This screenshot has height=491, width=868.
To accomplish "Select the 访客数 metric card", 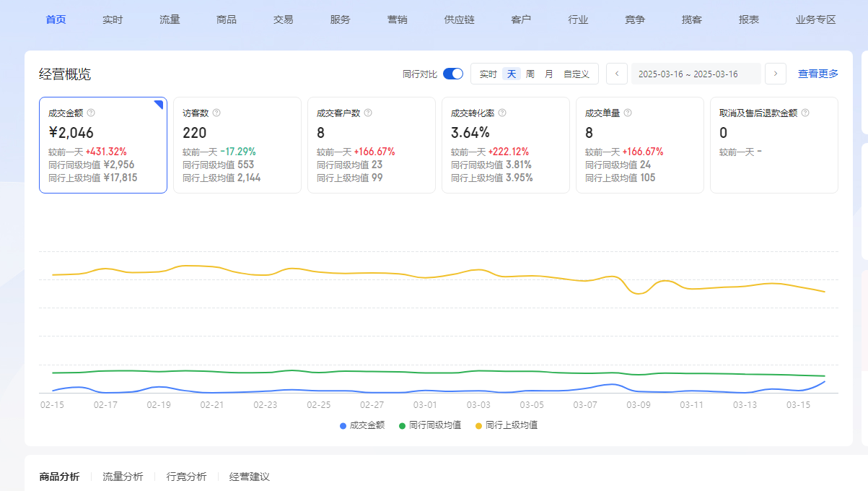I will pyautogui.click(x=237, y=145).
